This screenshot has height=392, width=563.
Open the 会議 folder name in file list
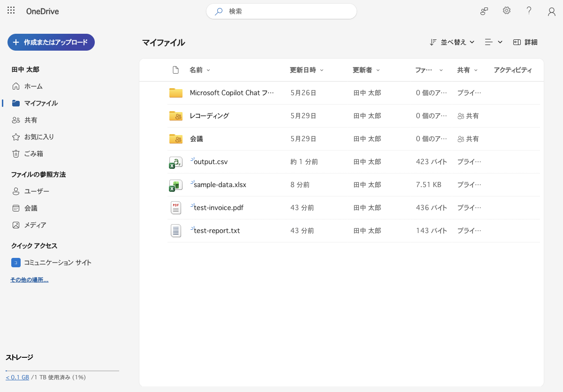[x=197, y=139]
